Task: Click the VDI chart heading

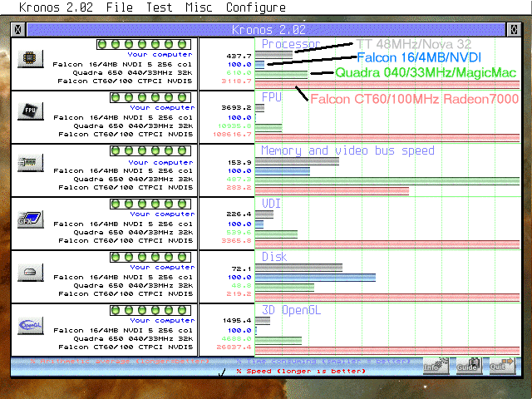Action: coord(271,204)
